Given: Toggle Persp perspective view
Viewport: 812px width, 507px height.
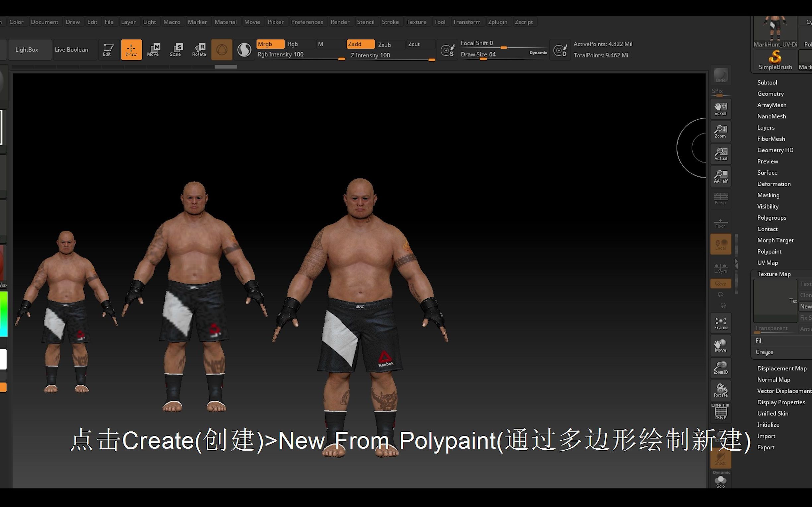Looking at the screenshot, I should click(x=720, y=198).
